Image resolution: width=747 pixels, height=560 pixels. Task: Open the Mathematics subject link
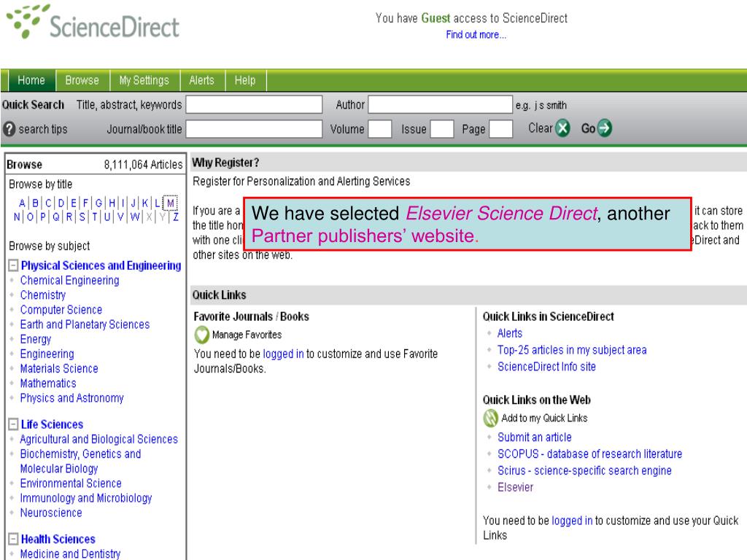pyautogui.click(x=48, y=384)
